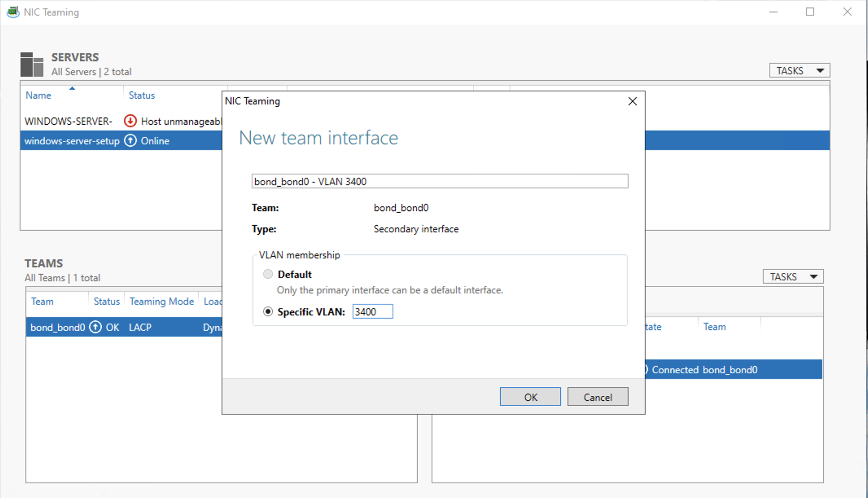Screen dimensions: 868x498
Task: Confirm the dialog with the OK button
Action: pos(530,397)
